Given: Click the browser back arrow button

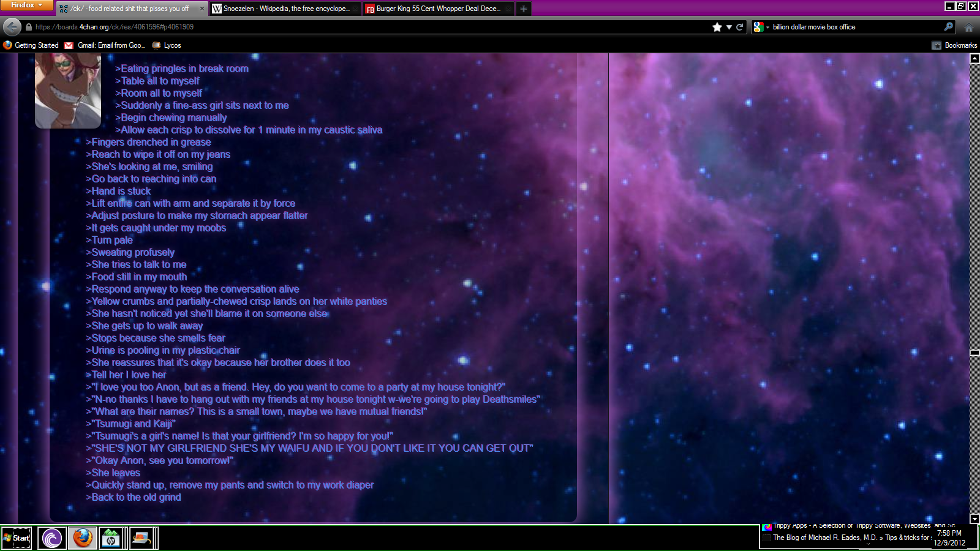Looking at the screenshot, I should (12, 27).
